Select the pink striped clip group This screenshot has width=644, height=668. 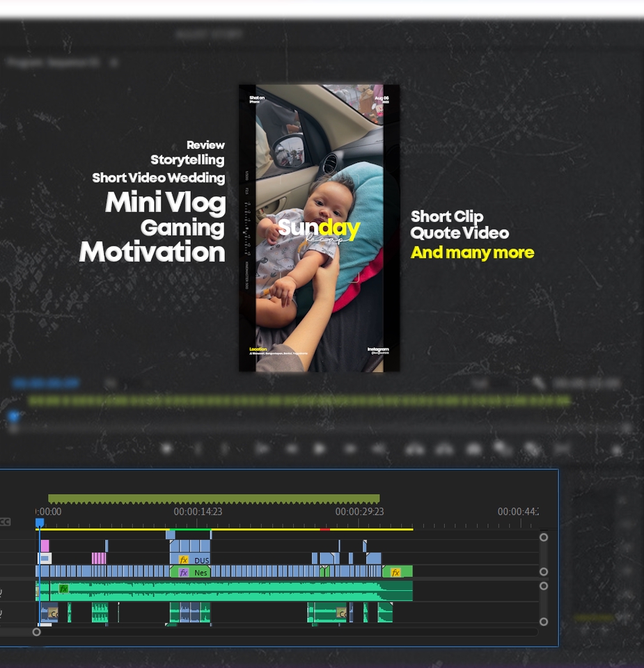[x=99, y=558]
